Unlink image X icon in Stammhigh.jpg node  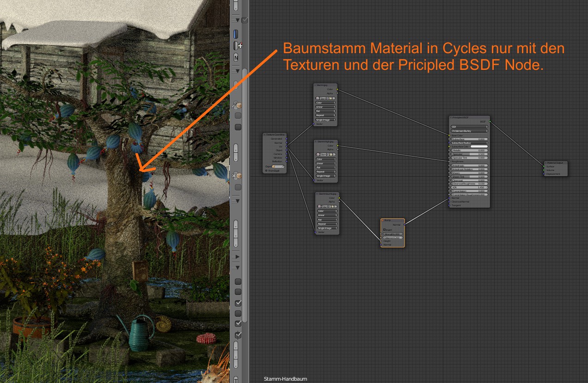click(x=334, y=154)
